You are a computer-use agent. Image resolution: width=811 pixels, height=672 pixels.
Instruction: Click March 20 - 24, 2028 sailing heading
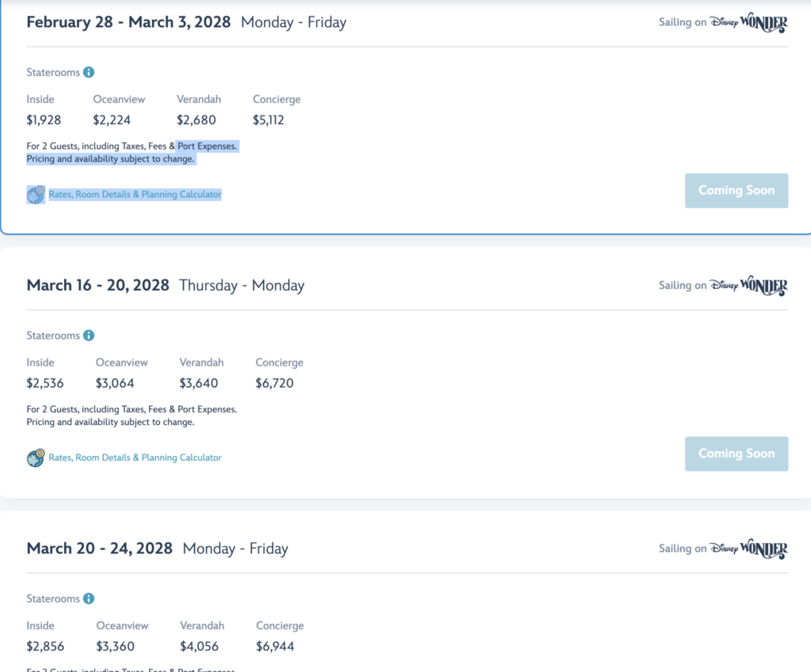pyautogui.click(x=99, y=549)
